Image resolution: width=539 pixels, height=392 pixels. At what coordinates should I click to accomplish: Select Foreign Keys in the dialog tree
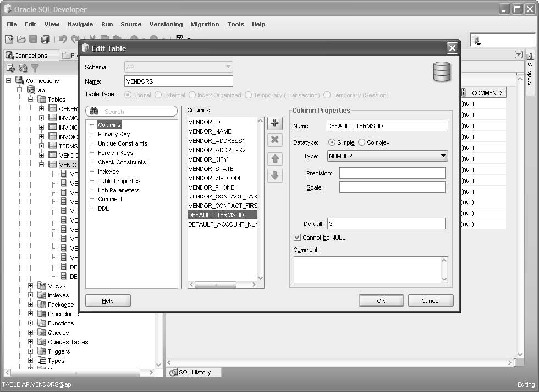(x=116, y=153)
